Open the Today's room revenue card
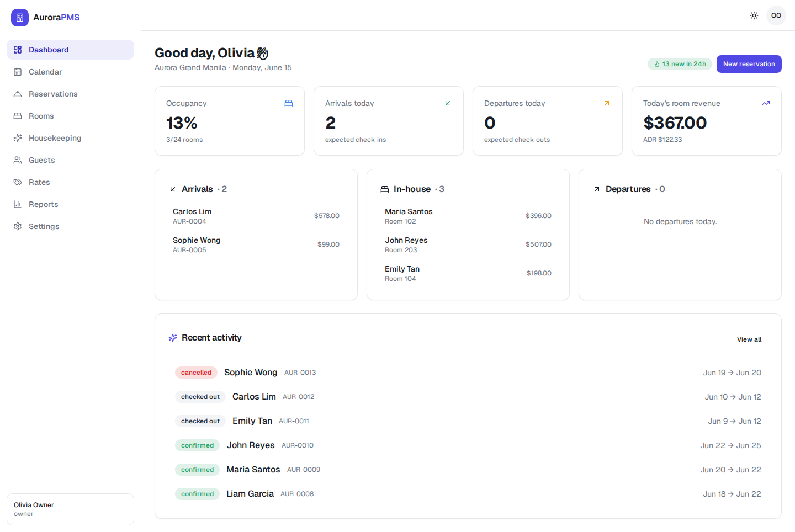The width and height of the screenshot is (795, 532). 707,121
